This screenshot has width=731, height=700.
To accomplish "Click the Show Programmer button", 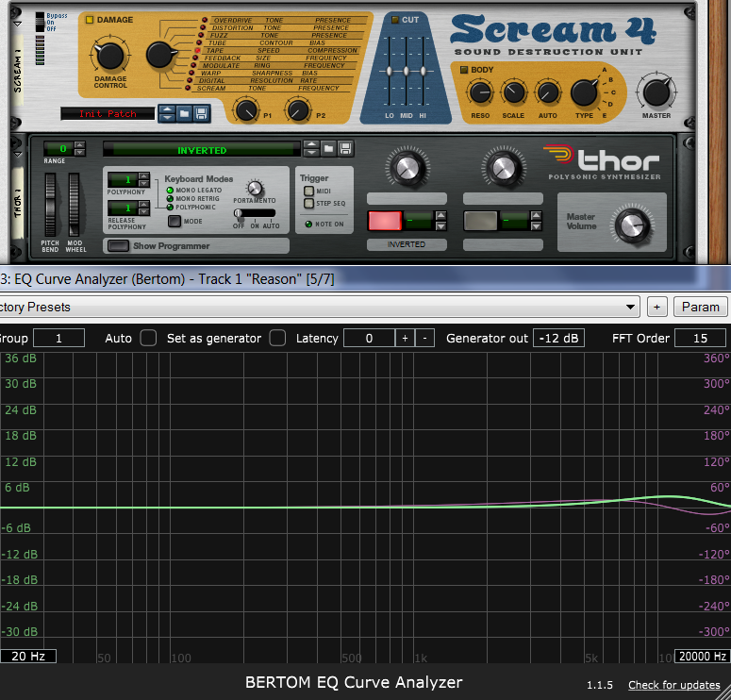I will 119,246.
